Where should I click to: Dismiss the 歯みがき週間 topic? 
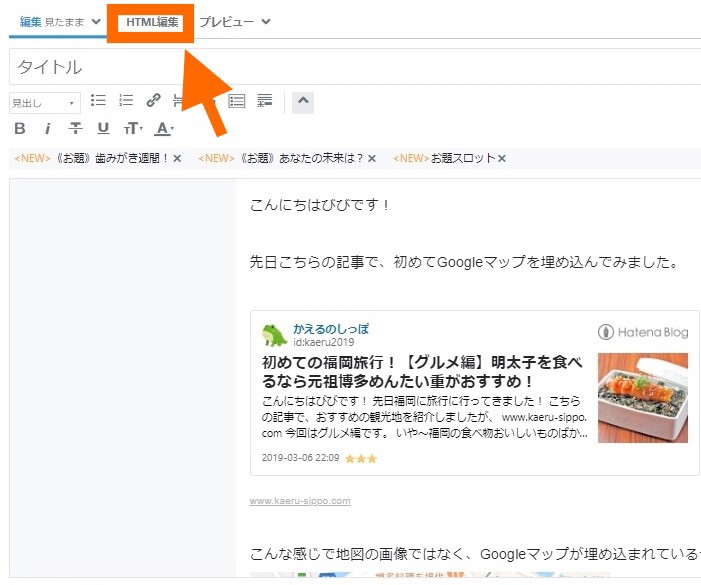[x=177, y=159]
